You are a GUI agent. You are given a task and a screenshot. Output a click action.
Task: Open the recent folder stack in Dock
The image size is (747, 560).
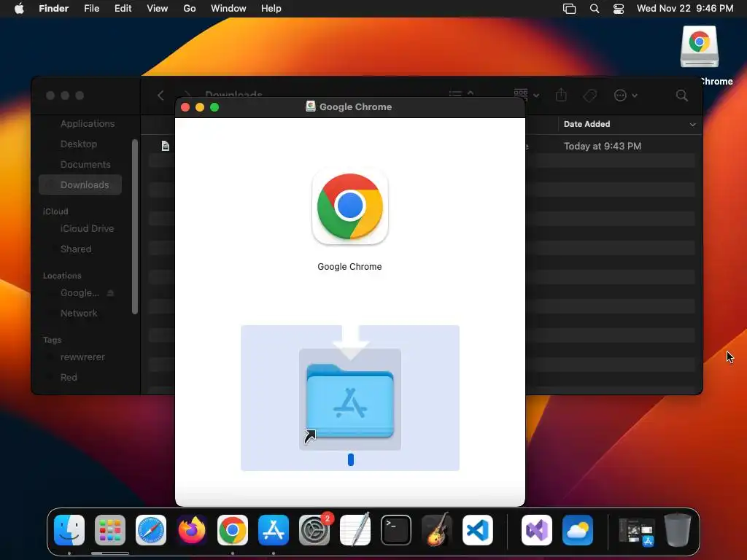pyautogui.click(x=636, y=532)
